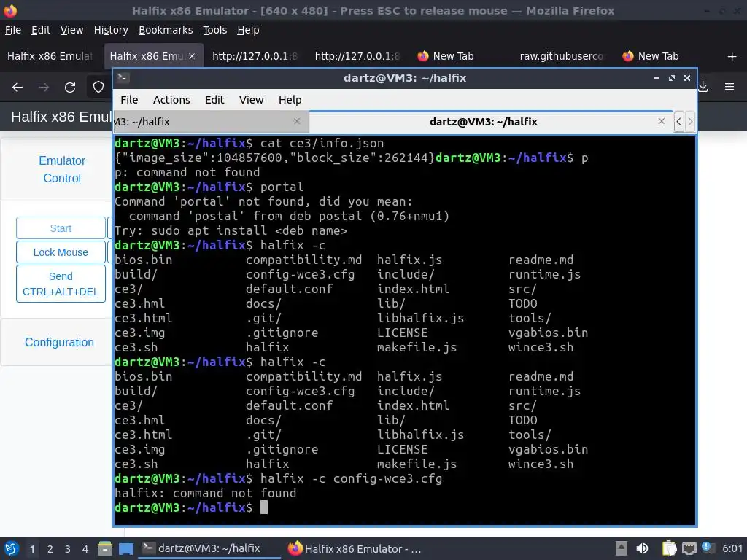The height and width of the screenshot is (560, 747).
Task: Open Firefox Edit menu
Action: click(x=41, y=30)
